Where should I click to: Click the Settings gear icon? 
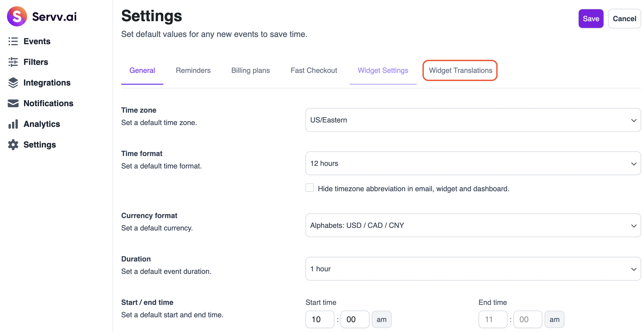click(13, 145)
